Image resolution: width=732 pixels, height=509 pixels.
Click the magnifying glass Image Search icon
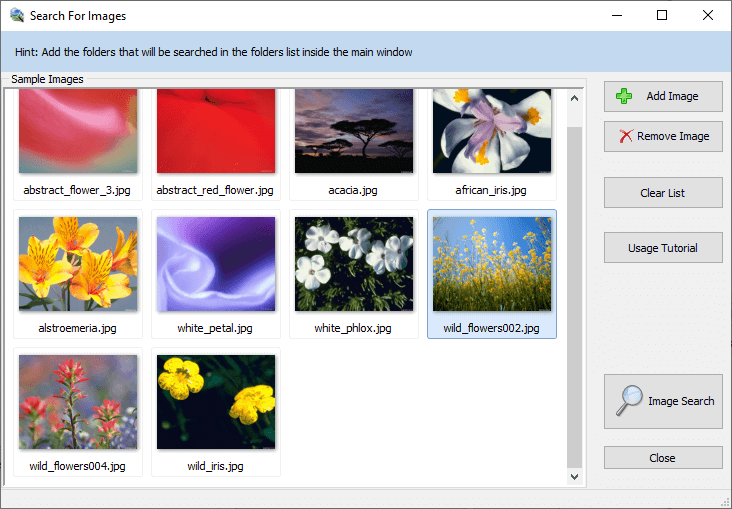tap(628, 400)
